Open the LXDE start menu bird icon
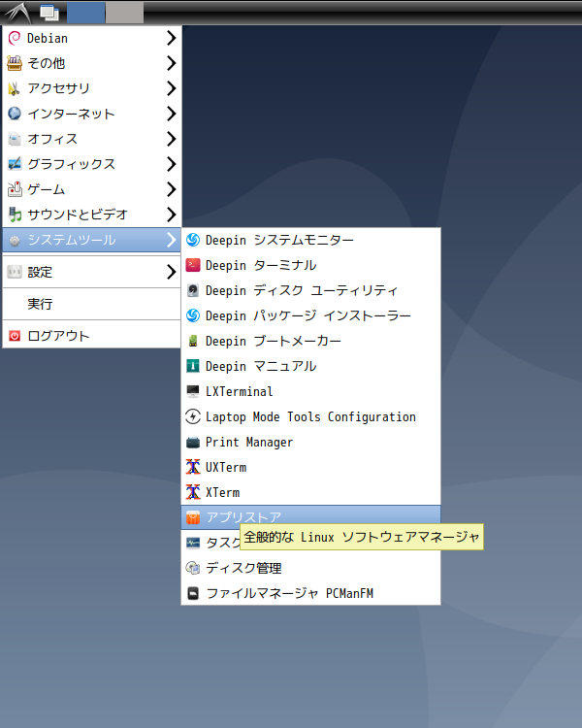This screenshot has width=582, height=728. pos(17,13)
